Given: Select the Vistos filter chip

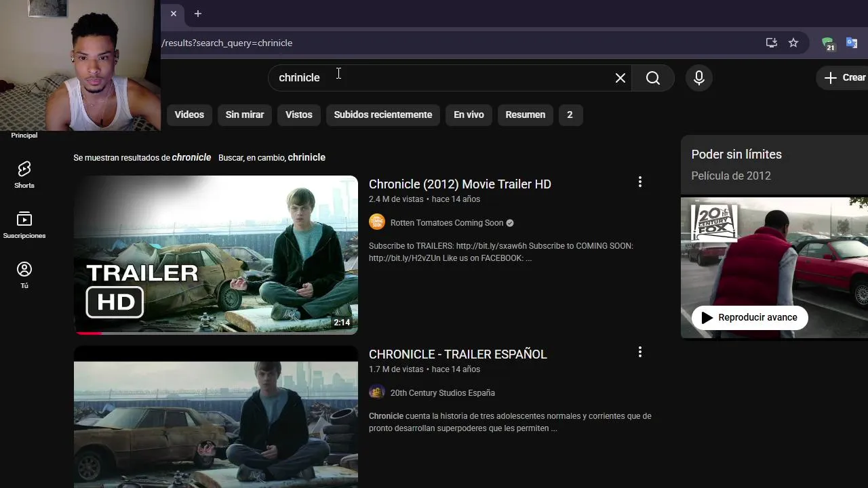Looking at the screenshot, I should [x=299, y=115].
